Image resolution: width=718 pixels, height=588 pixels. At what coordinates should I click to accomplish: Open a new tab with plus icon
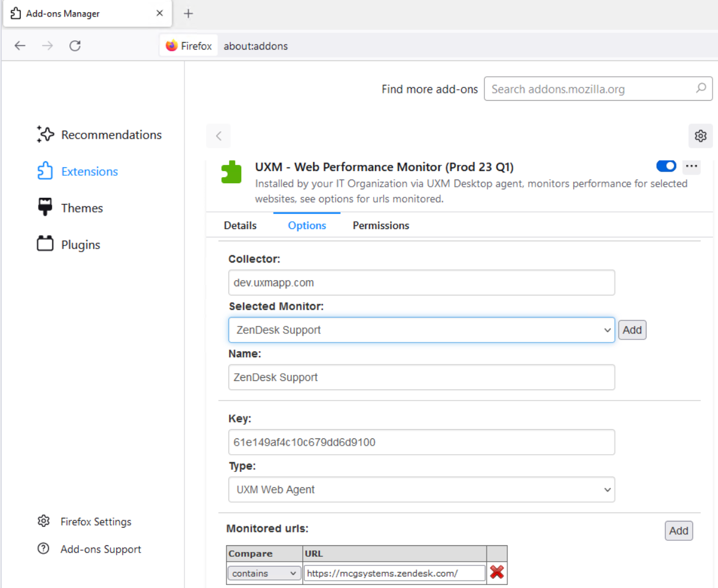[189, 13]
